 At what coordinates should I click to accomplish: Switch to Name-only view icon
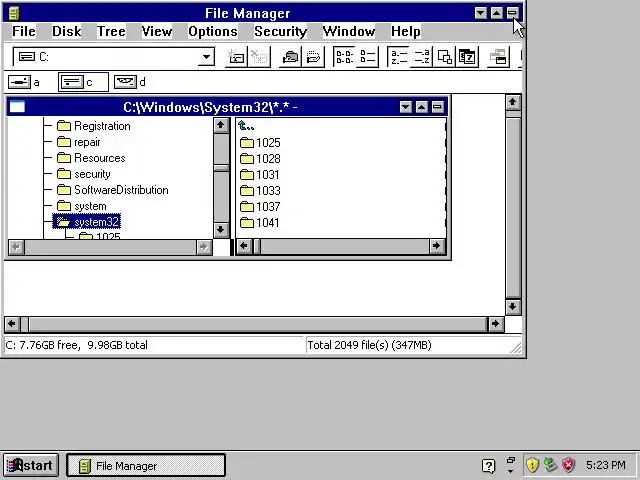344,57
